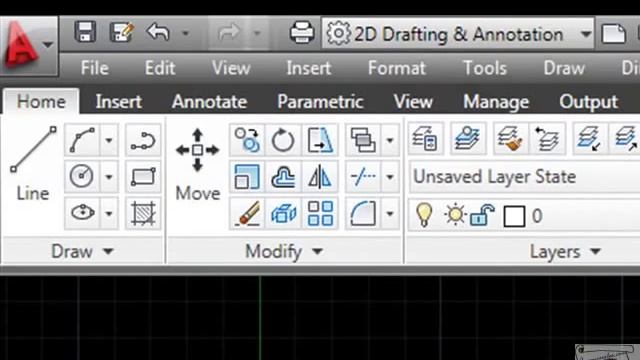The image size is (640, 360).
Task: Select the Erase tool
Action: (x=247, y=213)
